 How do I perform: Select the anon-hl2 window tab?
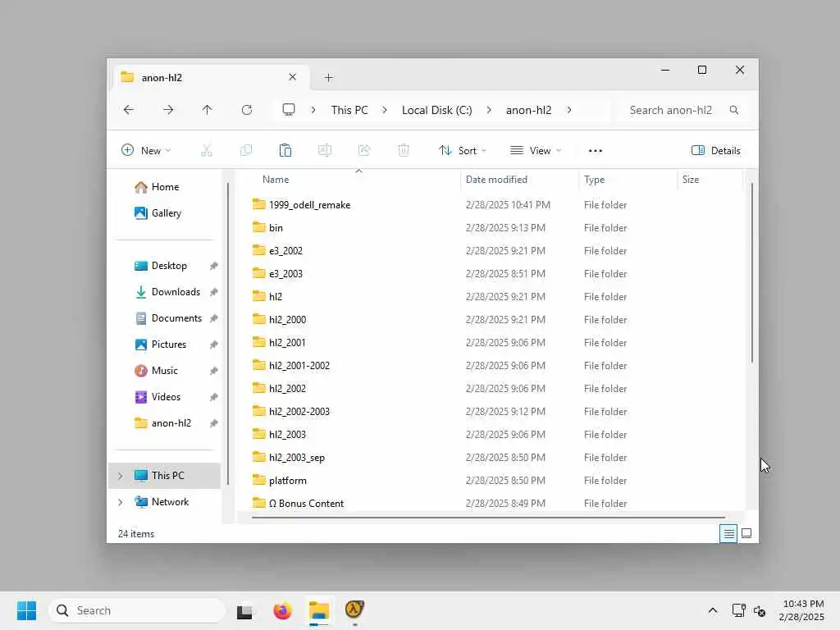(x=211, y=78)
